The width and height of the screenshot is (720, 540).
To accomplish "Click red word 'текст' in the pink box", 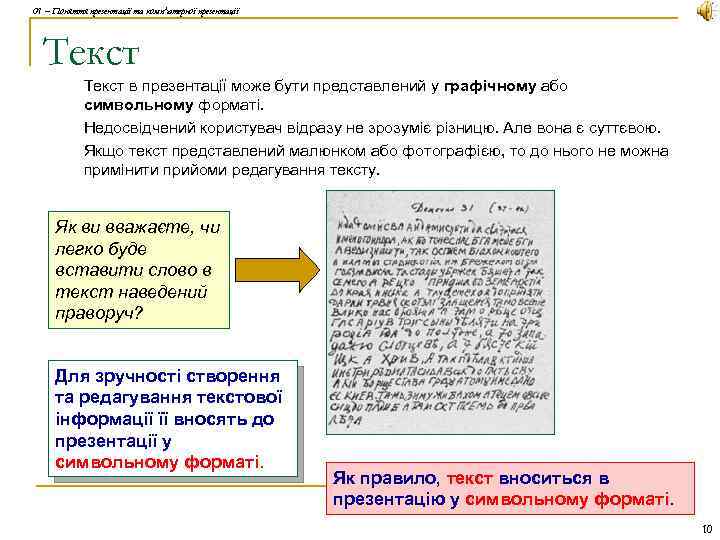I will (x=469, y=479).
